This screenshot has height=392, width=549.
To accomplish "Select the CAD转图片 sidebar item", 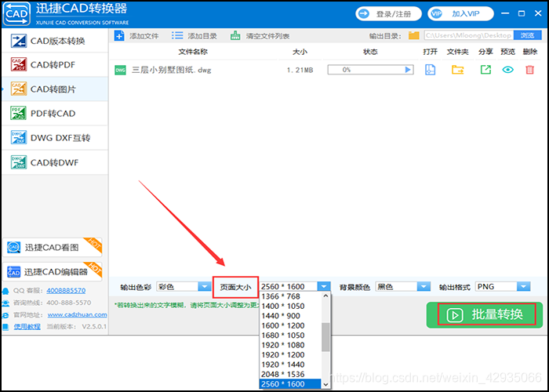I will pyautogui.click(x=55, y=89).
